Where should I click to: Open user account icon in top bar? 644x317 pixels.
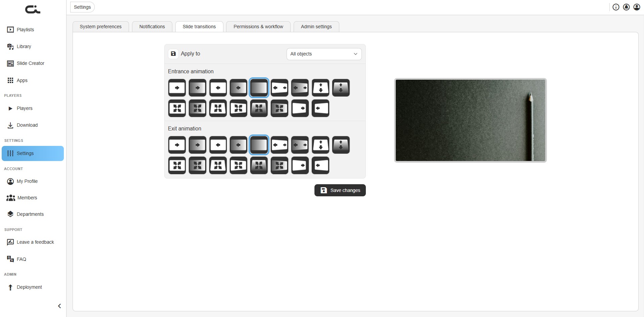[637, 7]
